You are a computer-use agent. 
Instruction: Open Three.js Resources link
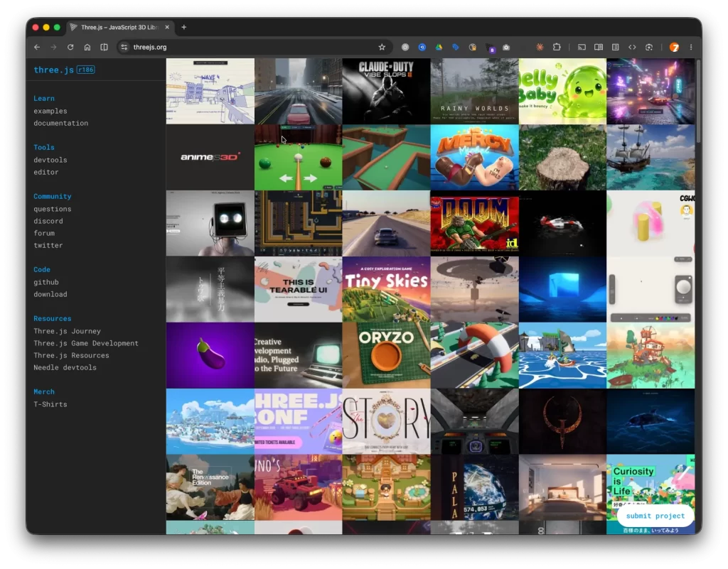click(71, 354)
